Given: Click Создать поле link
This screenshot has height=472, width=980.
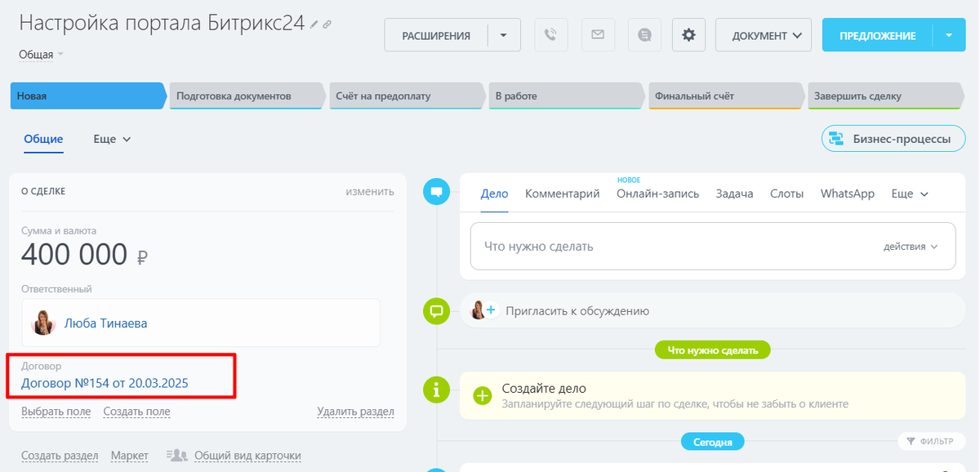Looking at the screenshot, I should (137, 412).
